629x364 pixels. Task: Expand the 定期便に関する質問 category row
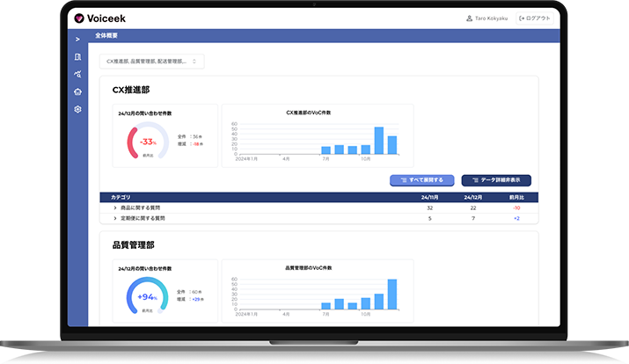(114, 218)
